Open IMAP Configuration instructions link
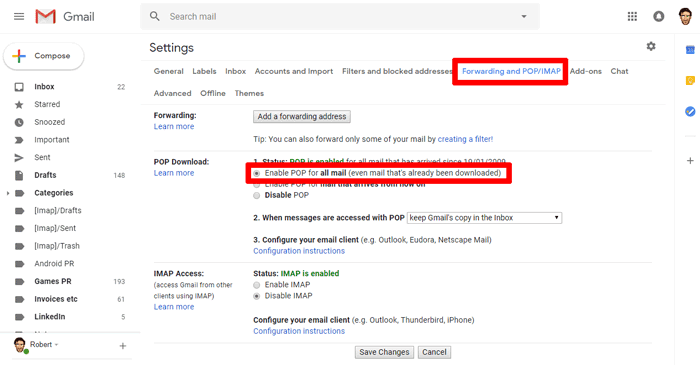Screen dimensions: 700x365 coord(299,331)
